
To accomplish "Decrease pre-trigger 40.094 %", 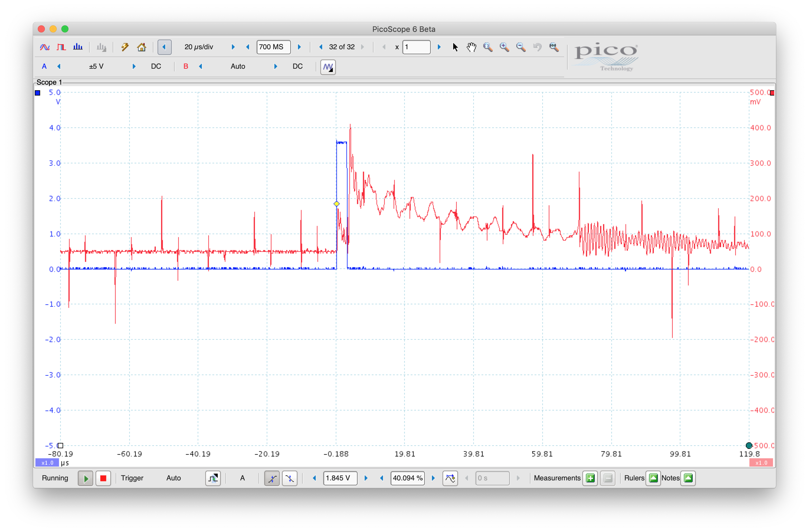I will point(382,478).
